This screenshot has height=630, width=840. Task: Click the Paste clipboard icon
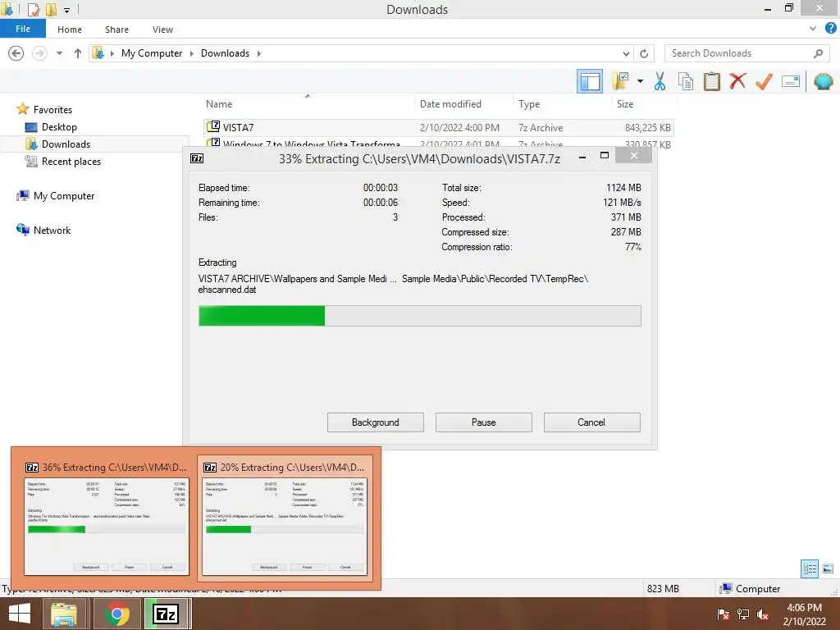click(711, 81)
